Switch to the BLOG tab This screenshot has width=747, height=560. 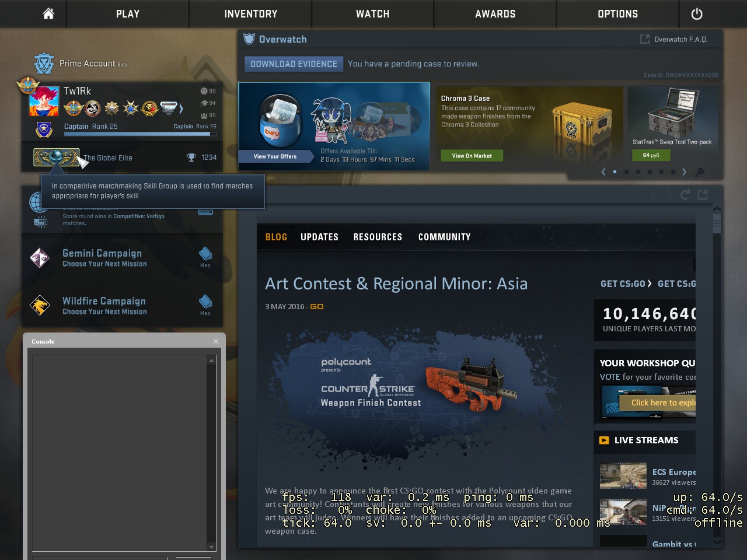[x=276, y=237]
